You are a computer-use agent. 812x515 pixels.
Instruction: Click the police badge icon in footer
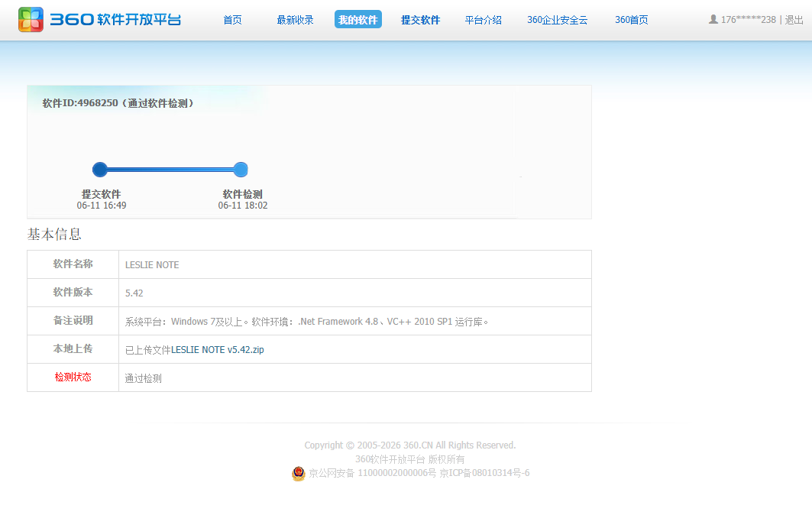pyautogui.click(x=298, y=474)
